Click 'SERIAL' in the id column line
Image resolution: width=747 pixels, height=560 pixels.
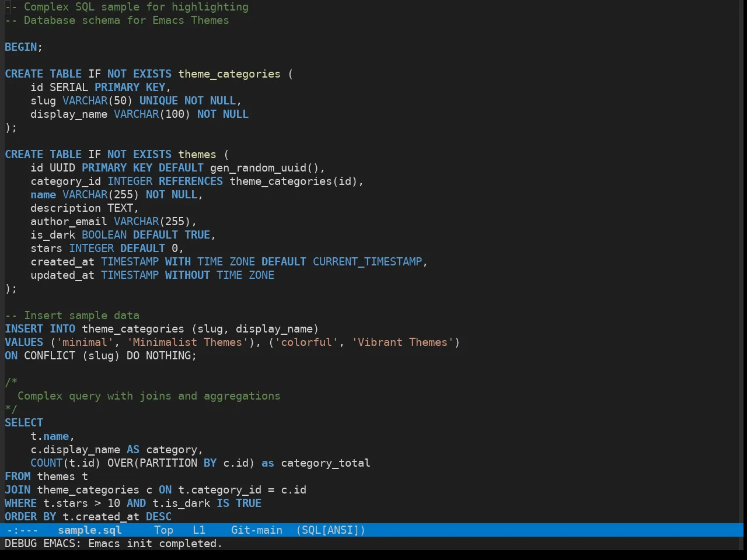click(x=69, y=87)
